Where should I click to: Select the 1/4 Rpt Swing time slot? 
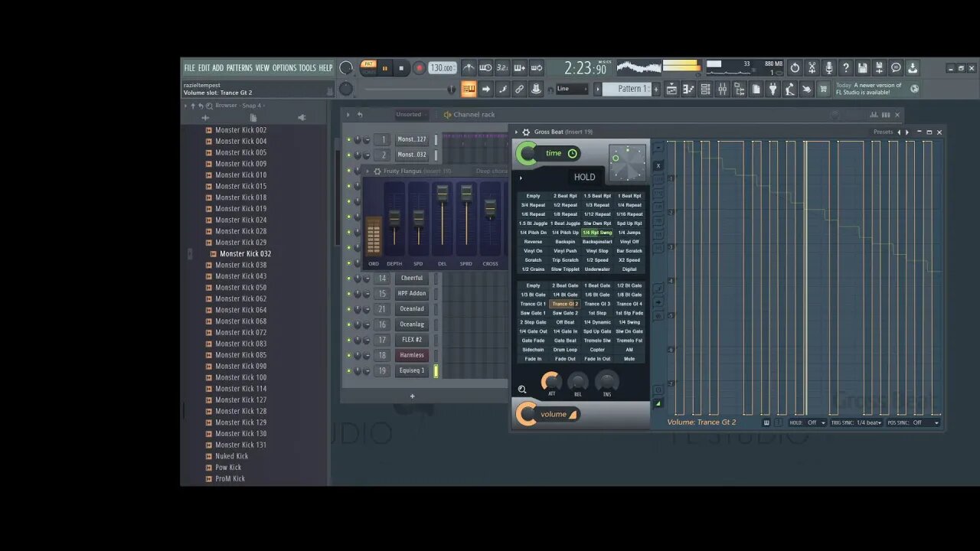click(x=597, y=233)
